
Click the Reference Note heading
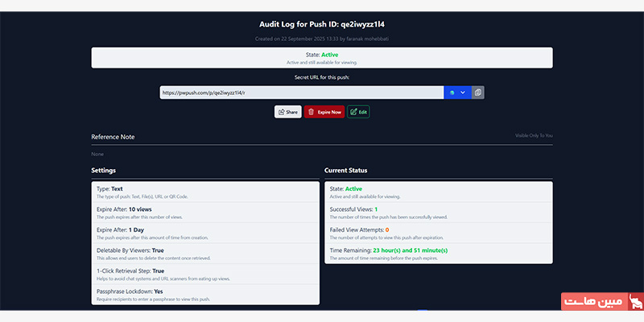coord(113,137)
